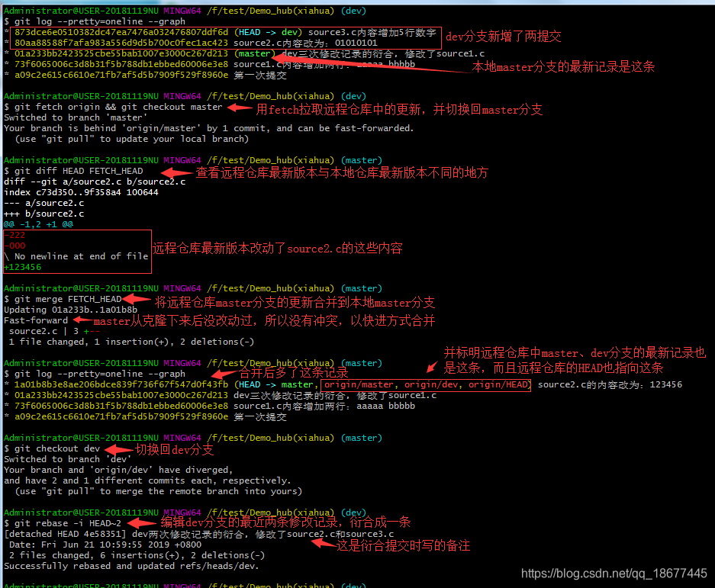Click the 'git rebase -i HEAD~2' command
715x588 pixels.
point(68,523)
